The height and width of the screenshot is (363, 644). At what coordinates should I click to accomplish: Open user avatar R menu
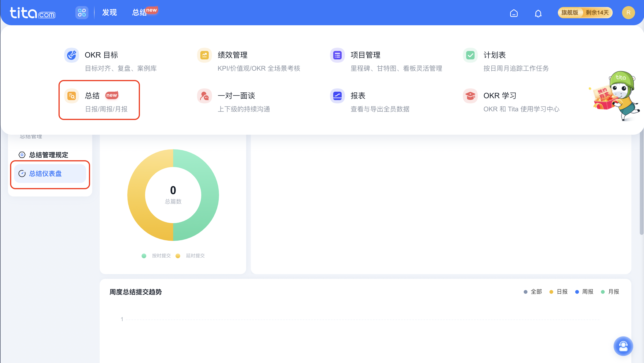[628, 12]
